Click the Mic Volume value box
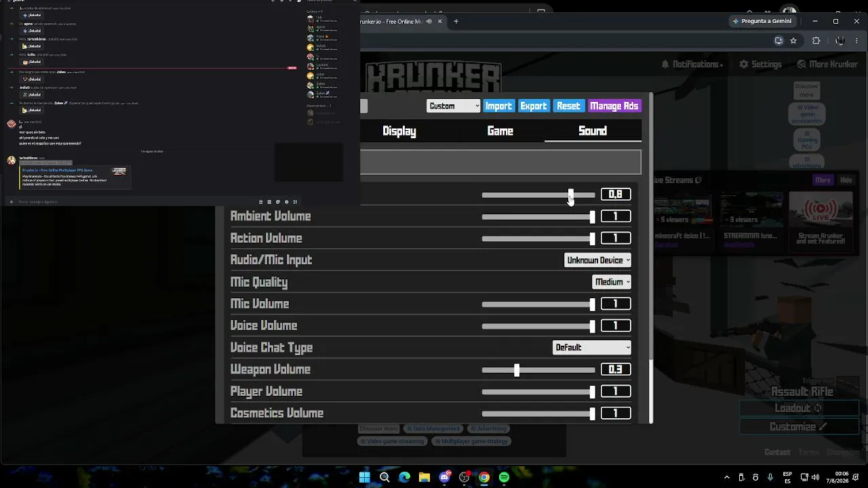The image size is (868, 488). [x=616, y=304]
